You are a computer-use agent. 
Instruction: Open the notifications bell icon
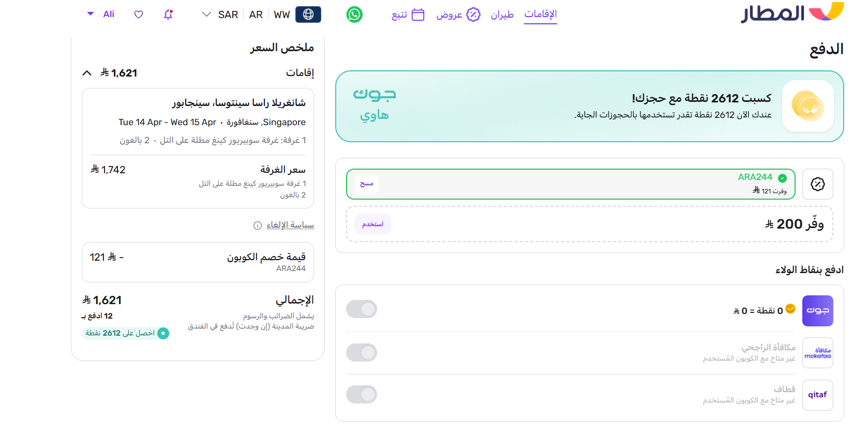168,14
